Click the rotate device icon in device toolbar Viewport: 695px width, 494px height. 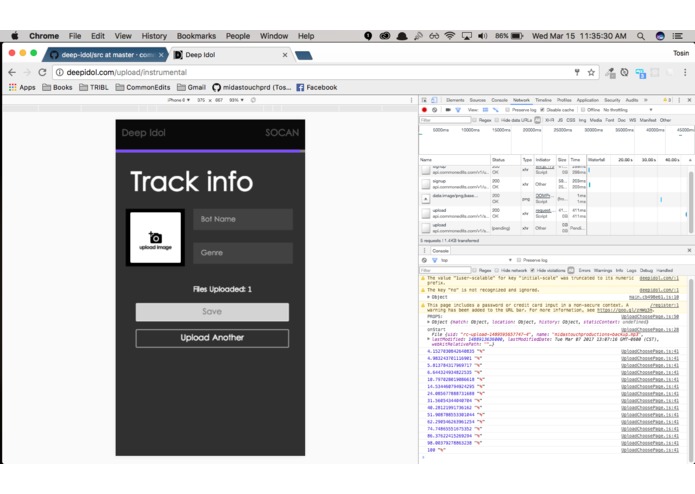(253, 100)
